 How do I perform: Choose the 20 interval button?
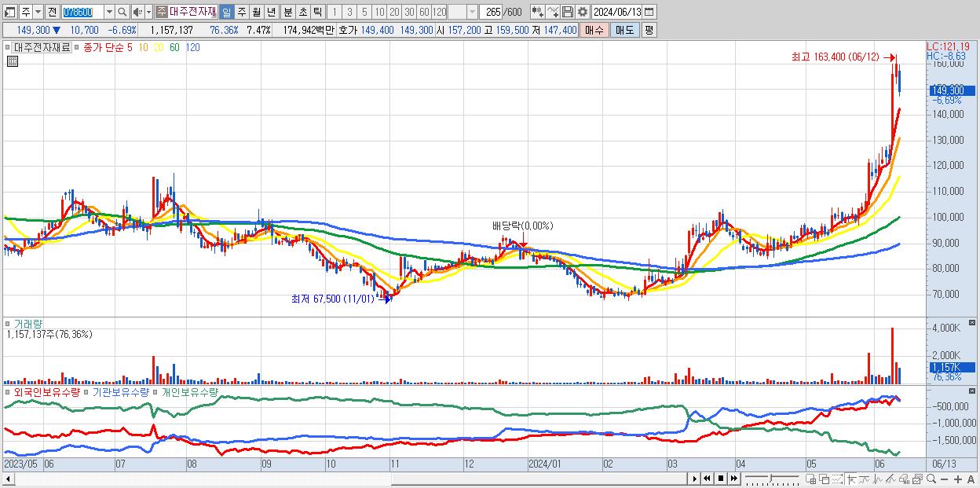394,12
